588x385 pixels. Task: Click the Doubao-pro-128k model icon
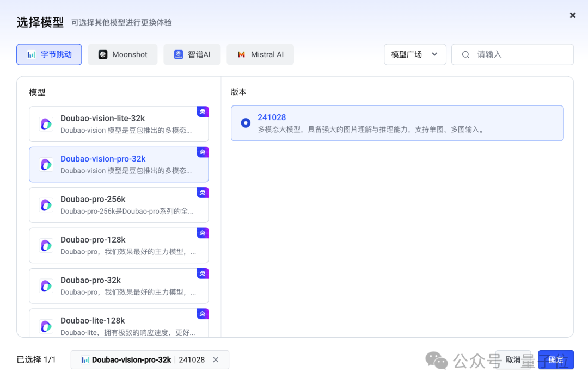[x=46, y=245]
